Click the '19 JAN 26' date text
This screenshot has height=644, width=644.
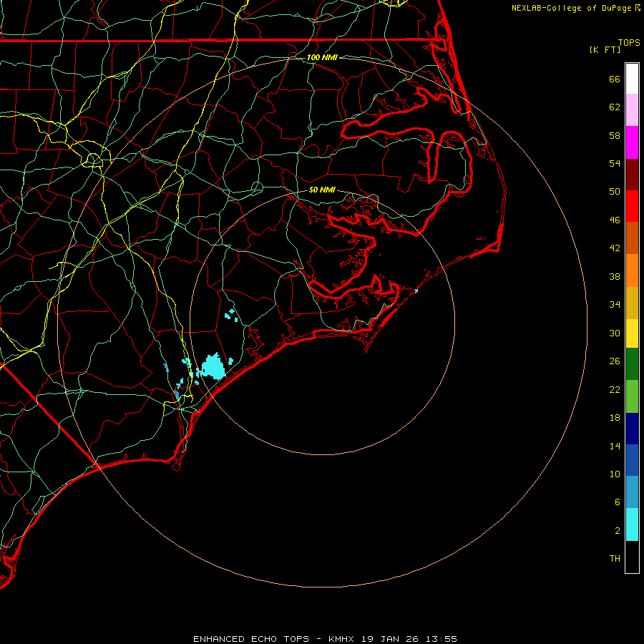click(x=391, y=639)
